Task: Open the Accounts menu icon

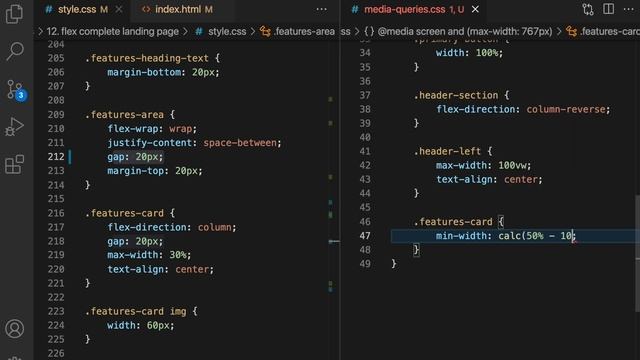Action: coord(15,329)
